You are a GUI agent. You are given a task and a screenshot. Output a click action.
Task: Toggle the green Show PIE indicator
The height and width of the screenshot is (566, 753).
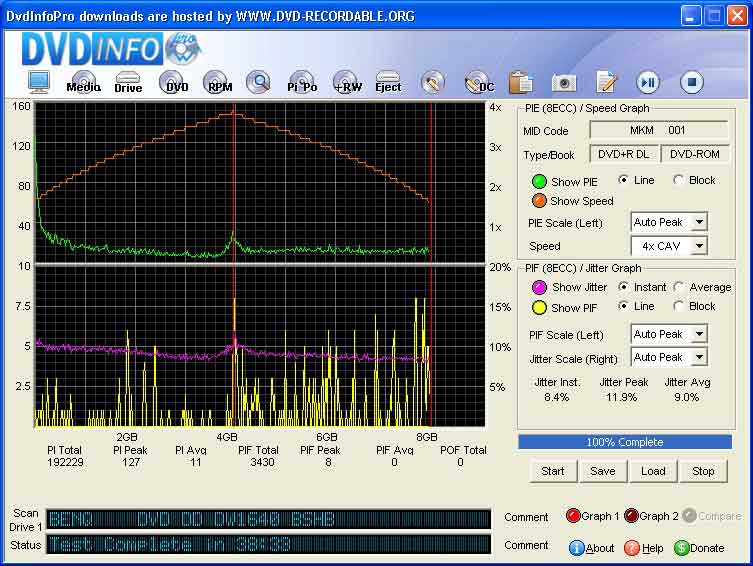pos(539,181)
